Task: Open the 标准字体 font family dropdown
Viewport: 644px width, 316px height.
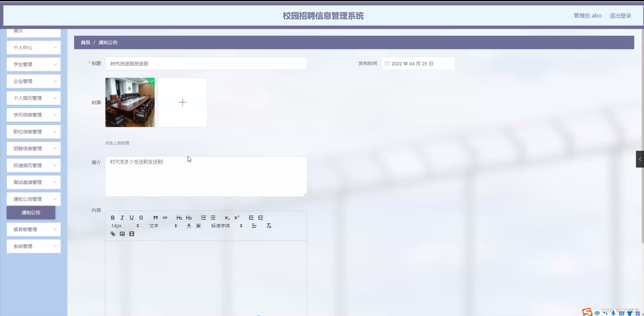Action: click(220, 226)
